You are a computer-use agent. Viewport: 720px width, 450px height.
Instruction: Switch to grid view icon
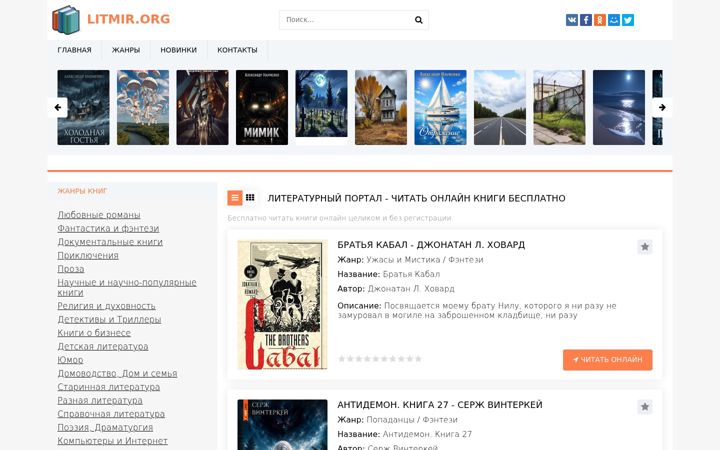coord(250,197)
